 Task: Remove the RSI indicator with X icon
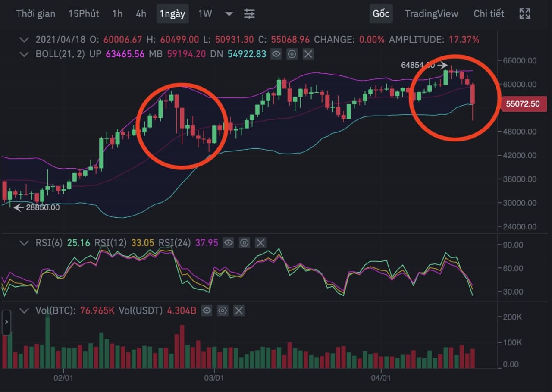coord(260,243)
